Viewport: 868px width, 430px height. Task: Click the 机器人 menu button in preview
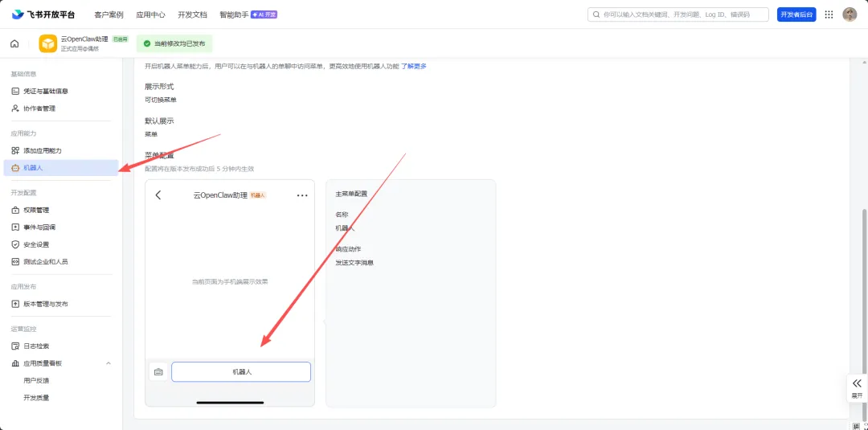coord(241,372)
